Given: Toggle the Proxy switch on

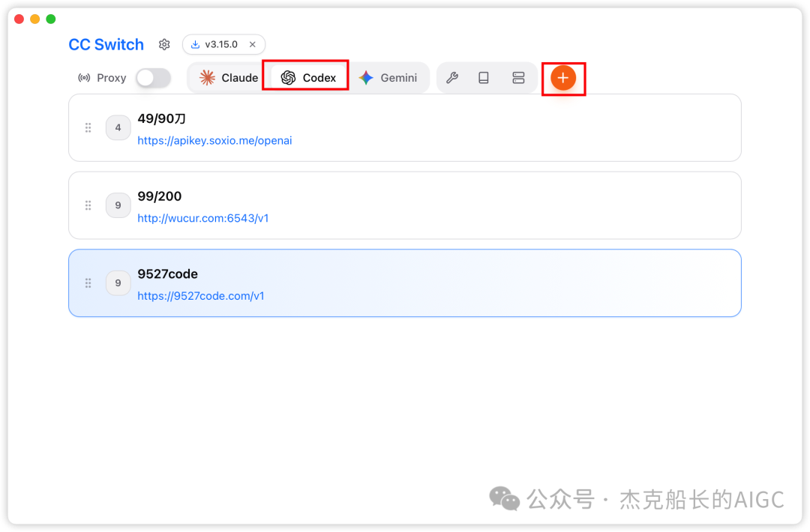Looking at the screenshot, I should tap(154, 78).
